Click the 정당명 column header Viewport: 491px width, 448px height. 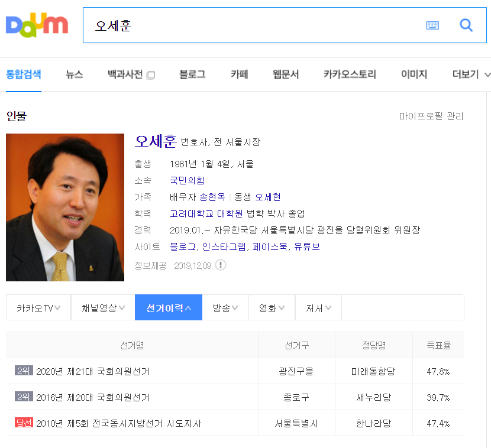pos(373,345)
